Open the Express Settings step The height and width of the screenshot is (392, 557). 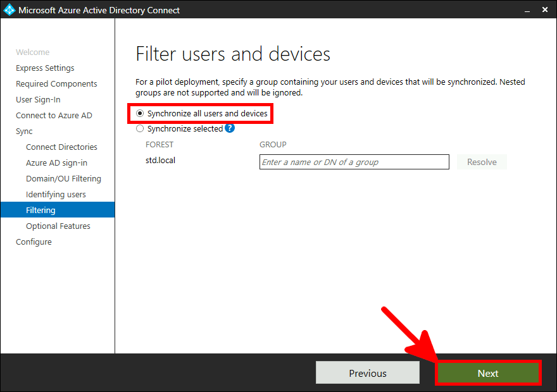coord(44,68)
